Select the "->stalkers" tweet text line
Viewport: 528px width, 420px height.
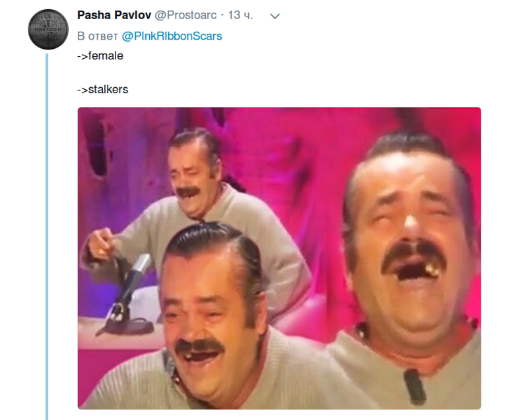tap(103, 89)
